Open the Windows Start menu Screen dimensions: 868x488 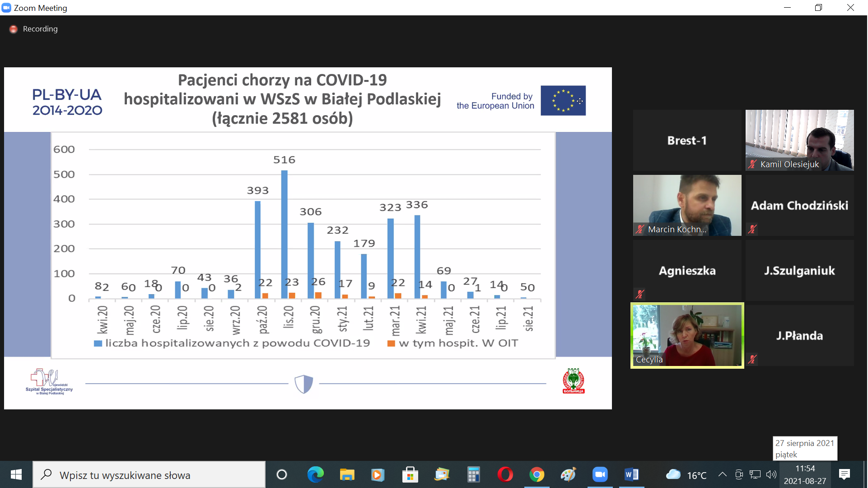click(16, 474)
